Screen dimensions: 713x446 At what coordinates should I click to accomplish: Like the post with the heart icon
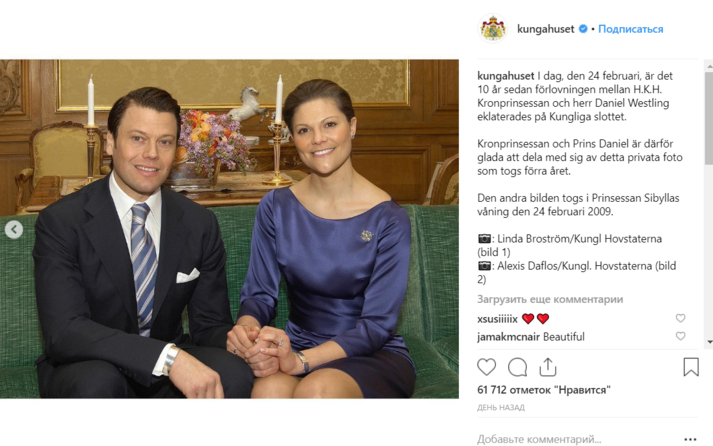(x=486, y=367)
